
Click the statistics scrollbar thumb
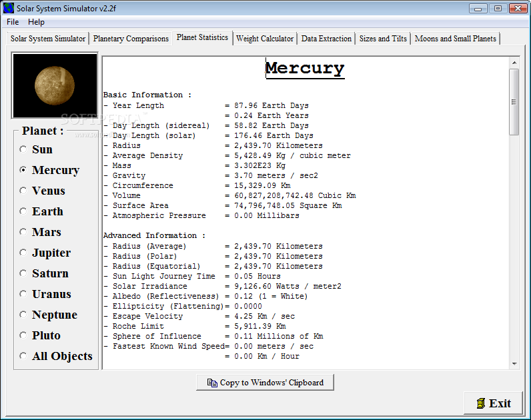514,102
